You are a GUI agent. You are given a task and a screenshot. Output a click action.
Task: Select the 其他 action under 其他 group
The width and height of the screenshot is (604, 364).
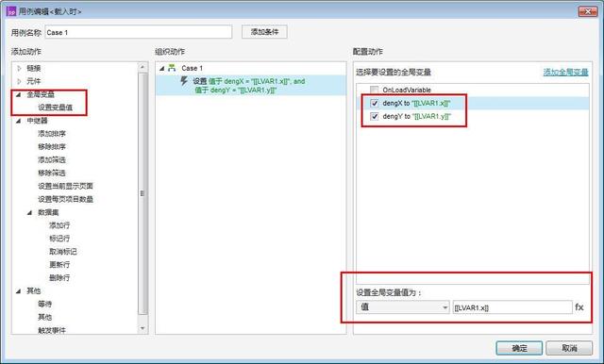(x=44, y=317)
